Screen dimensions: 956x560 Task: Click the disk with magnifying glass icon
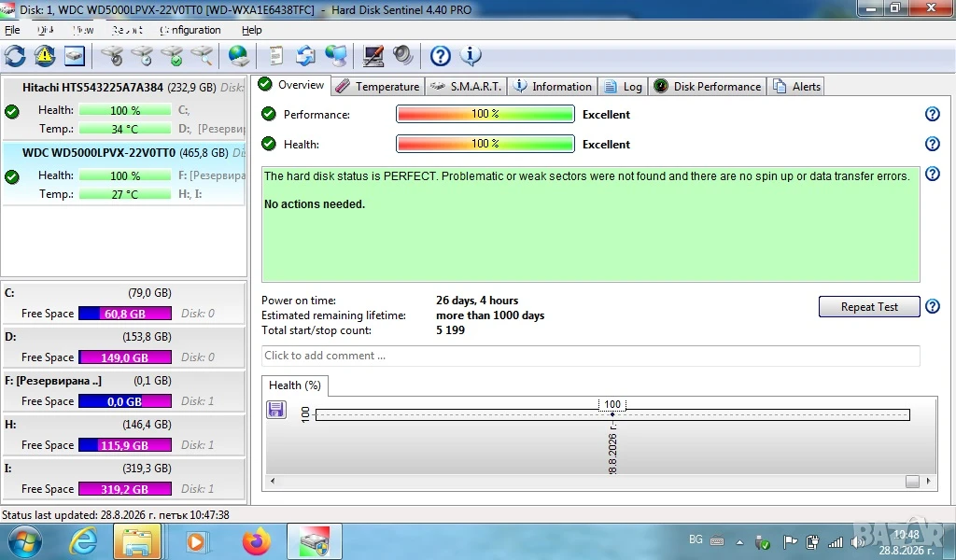[x=202, y=56]
